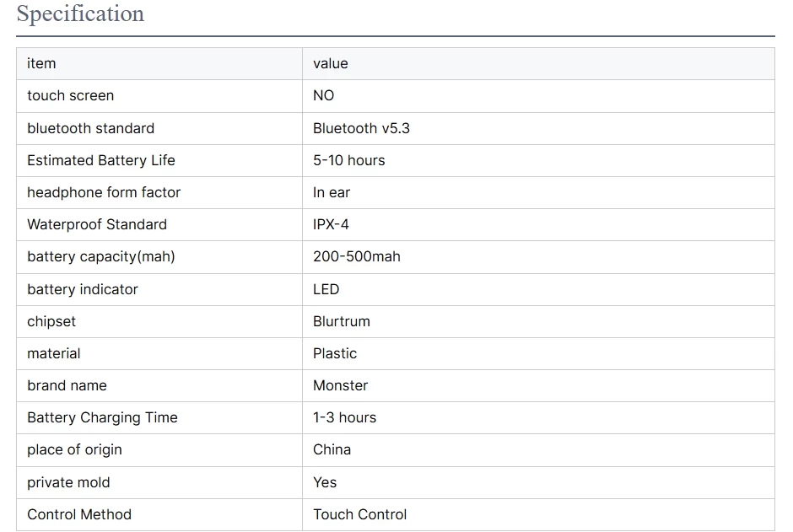Select the 'China' place of origin value
The height and width of the screenshot is (532, 793).
(332, 449)
